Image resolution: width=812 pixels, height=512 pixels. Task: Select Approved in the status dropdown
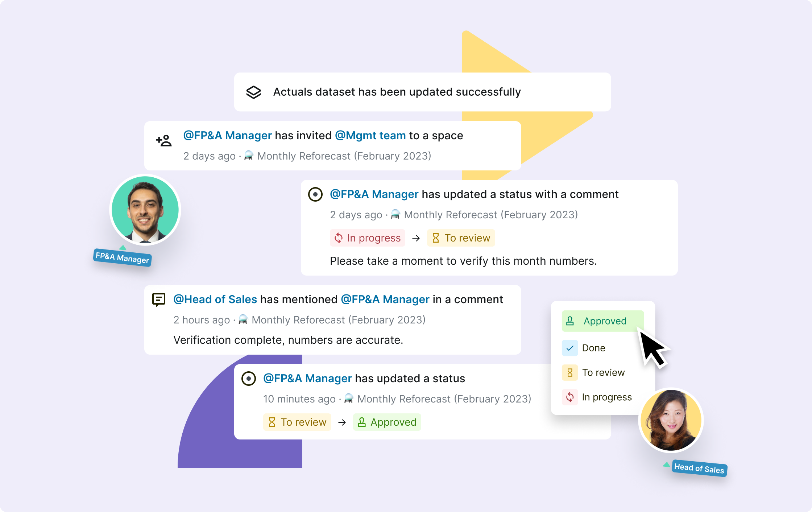click(603, 321)
